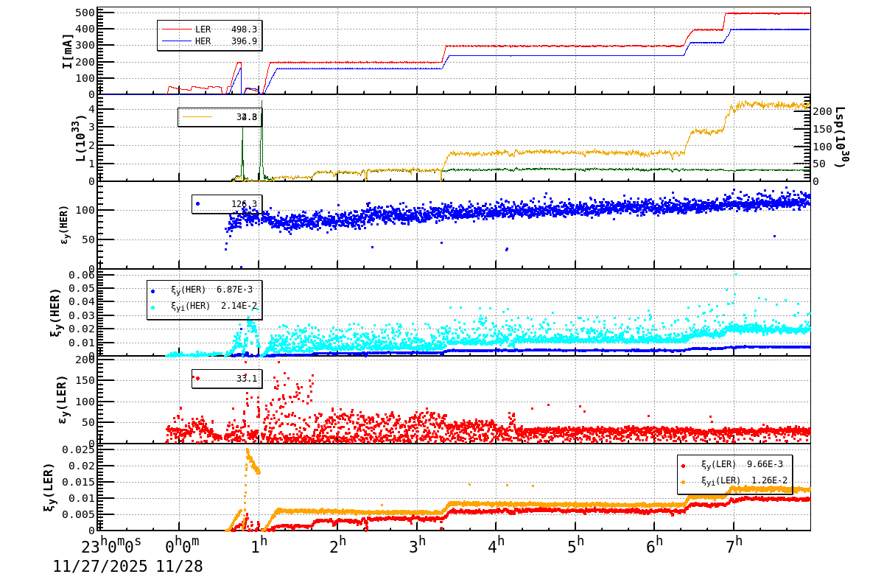884x588 pixels.
Task: Click the 150 tick on the Lsp right axis
Action: pos(824,129)
